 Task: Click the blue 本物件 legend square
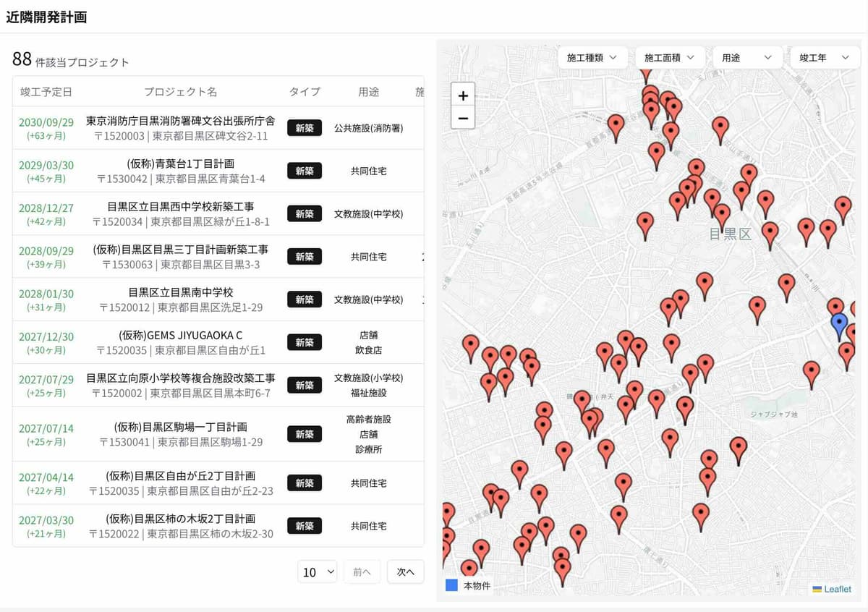(451, 585)
